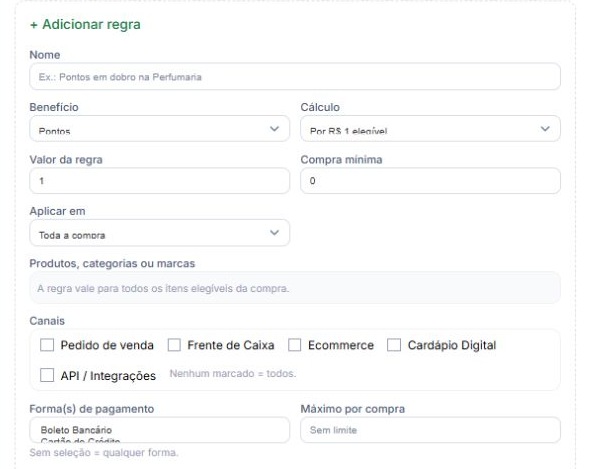
Task: Select Boleto Bancário in payment list
Action: coord(76,430)
